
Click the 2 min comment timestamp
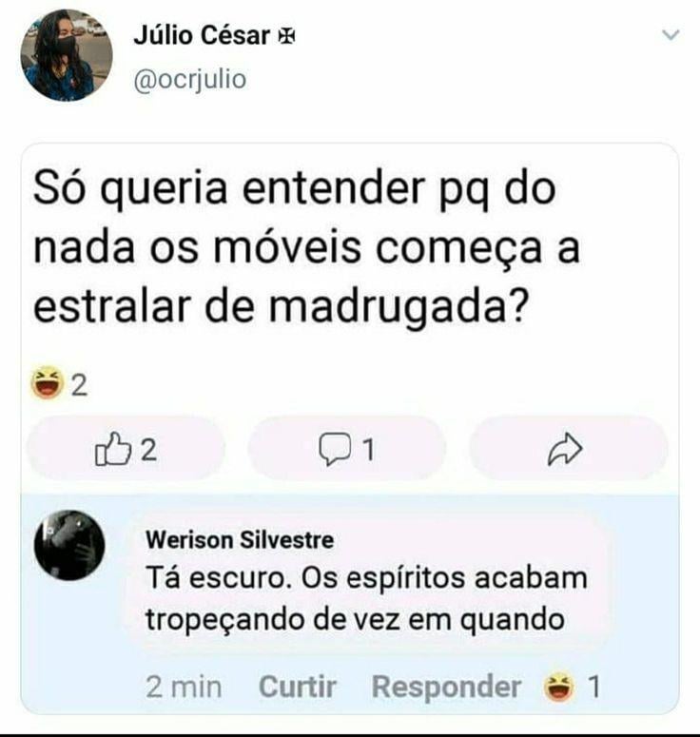[x=184, y=687]
